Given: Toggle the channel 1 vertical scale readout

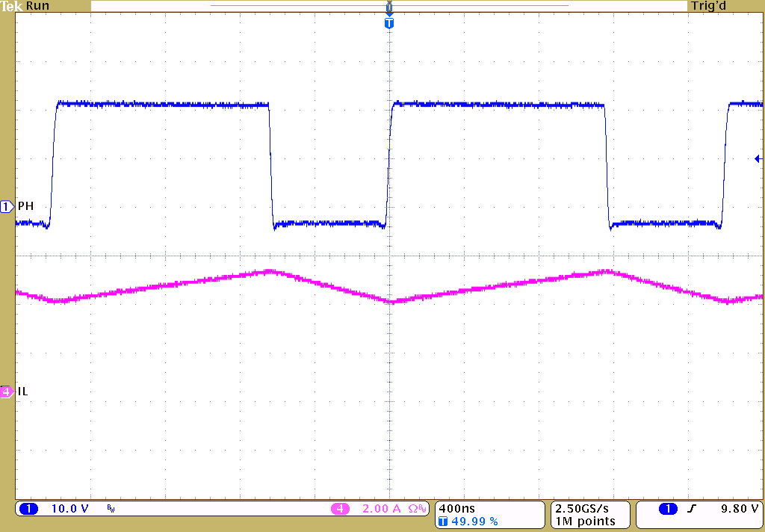Looking at the screenshot, I should [69, 508].
